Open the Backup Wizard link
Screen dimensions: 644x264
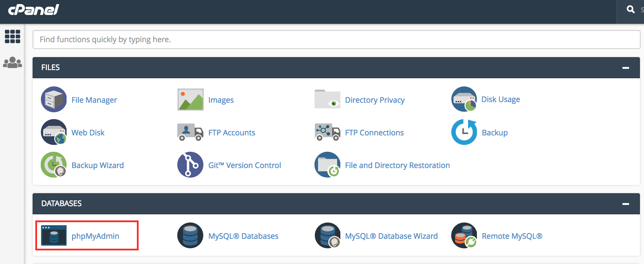[x=97, y=165]
